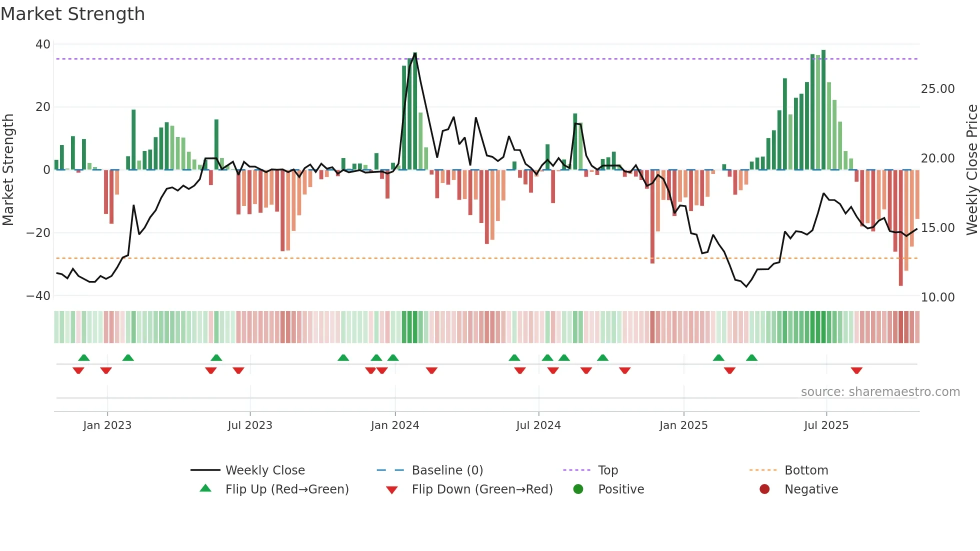Click the red Negative circle in legend
Viewport: 980px width, 551px height.
point(764,489)
